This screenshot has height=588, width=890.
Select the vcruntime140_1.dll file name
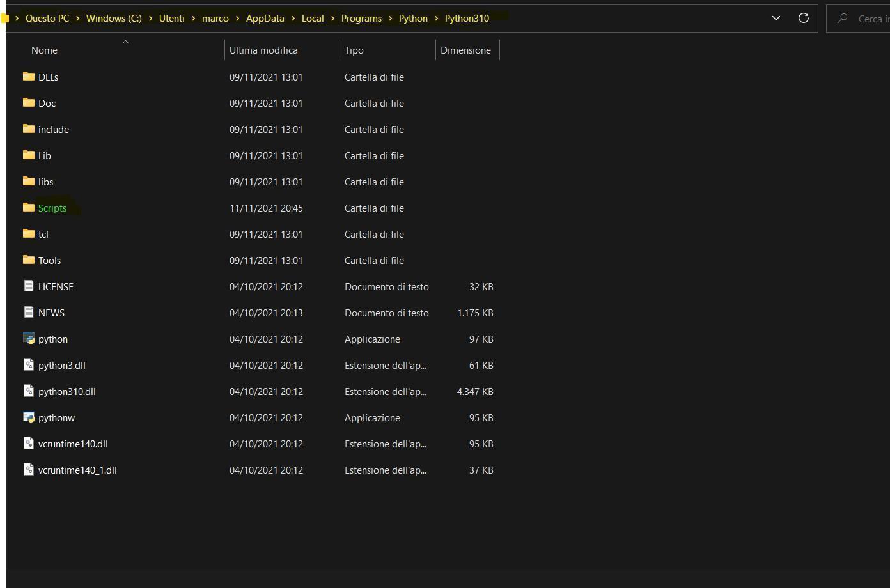click(77, 470)
